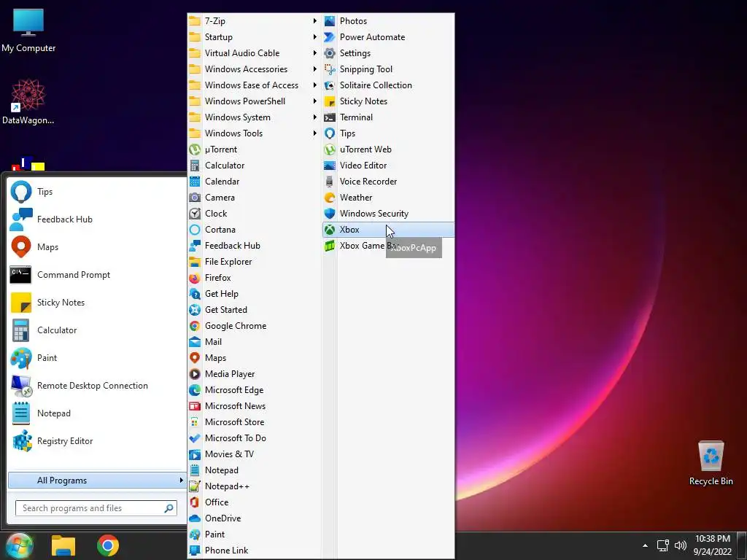Open Chrome on the taskbar
Screen dimensions: 747x560
tap(108, 545)
